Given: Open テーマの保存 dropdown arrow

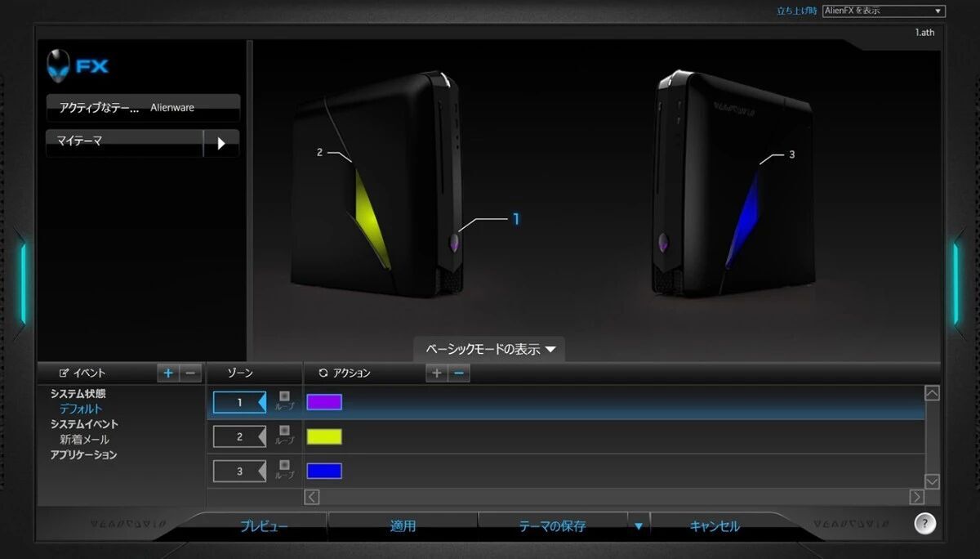Looking at the screenshot, I should coord(639,525).
